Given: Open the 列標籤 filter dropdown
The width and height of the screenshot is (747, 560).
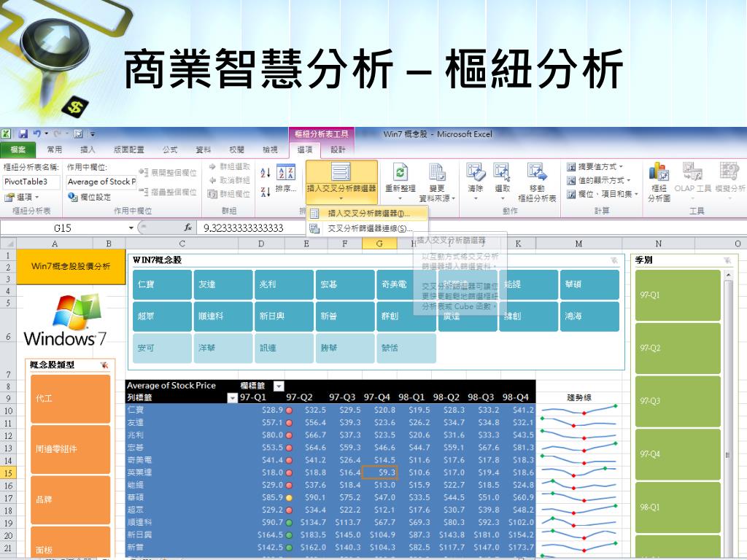Looking at the screenshot, I should (x=233, y=397).
